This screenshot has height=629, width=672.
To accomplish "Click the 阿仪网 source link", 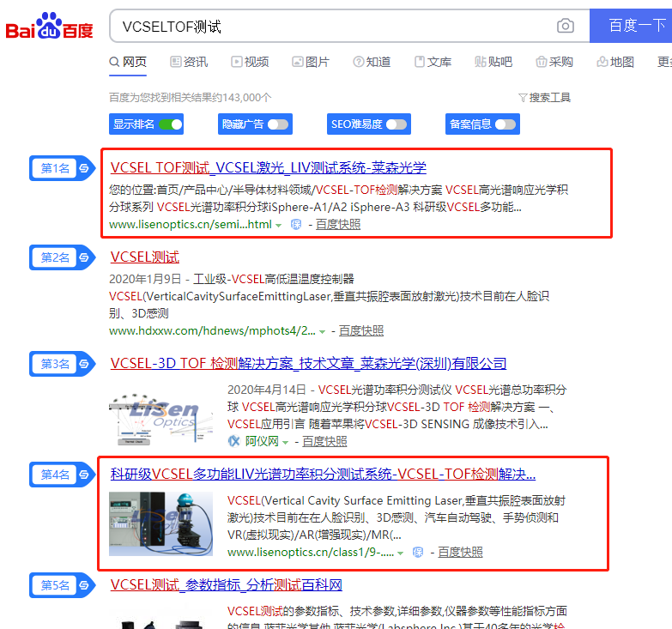I will click(x=262, y=441).
